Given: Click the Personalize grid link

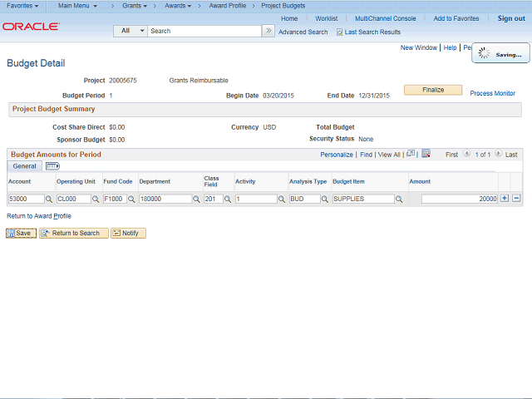Looking at the screenshot, I should coord(337,155).
